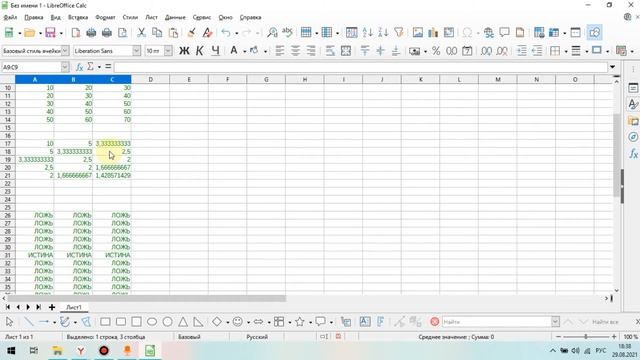Click the Copy icon

point(157,33)
